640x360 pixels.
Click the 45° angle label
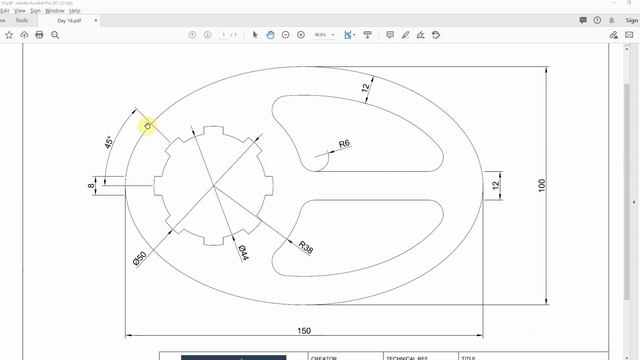pos(109,142)
